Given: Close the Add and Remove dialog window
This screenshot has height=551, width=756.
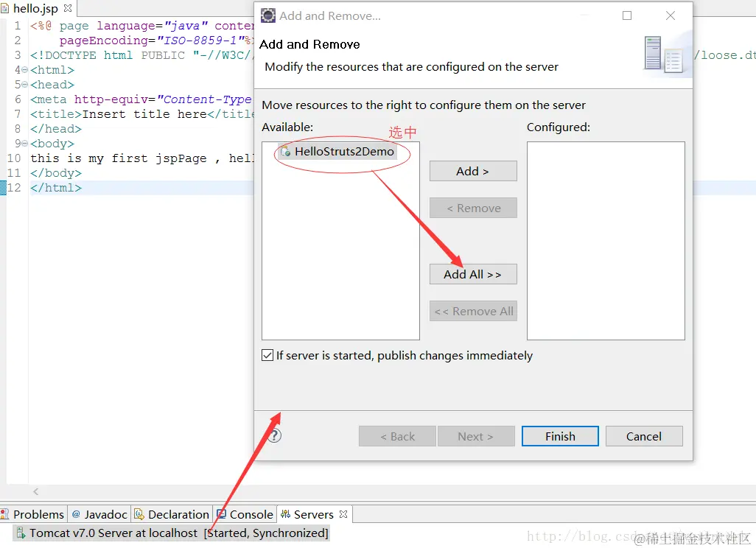Looking at the screenshot, I should 671,15.
